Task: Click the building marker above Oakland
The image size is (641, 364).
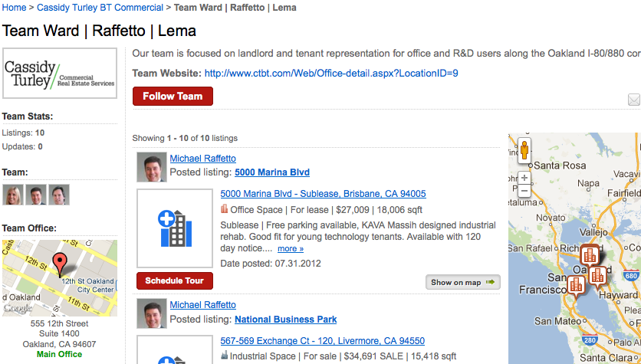Action: point(590,256)
